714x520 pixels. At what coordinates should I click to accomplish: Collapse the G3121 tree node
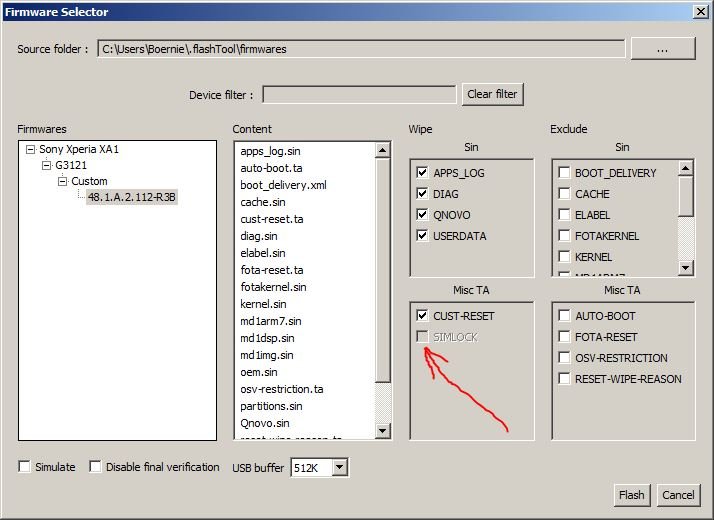(x=46, y=165)
